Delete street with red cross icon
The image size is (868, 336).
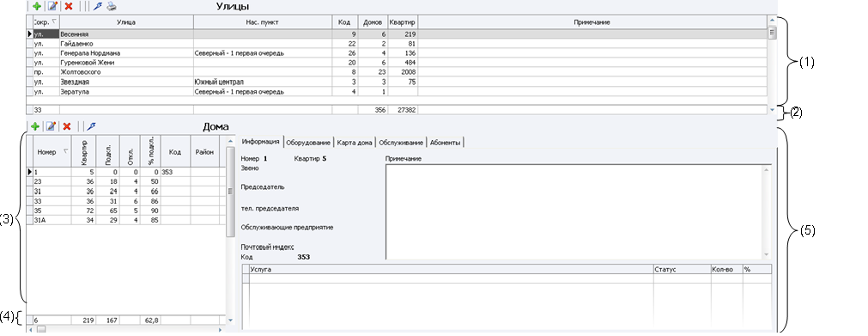tap(69, 7)
